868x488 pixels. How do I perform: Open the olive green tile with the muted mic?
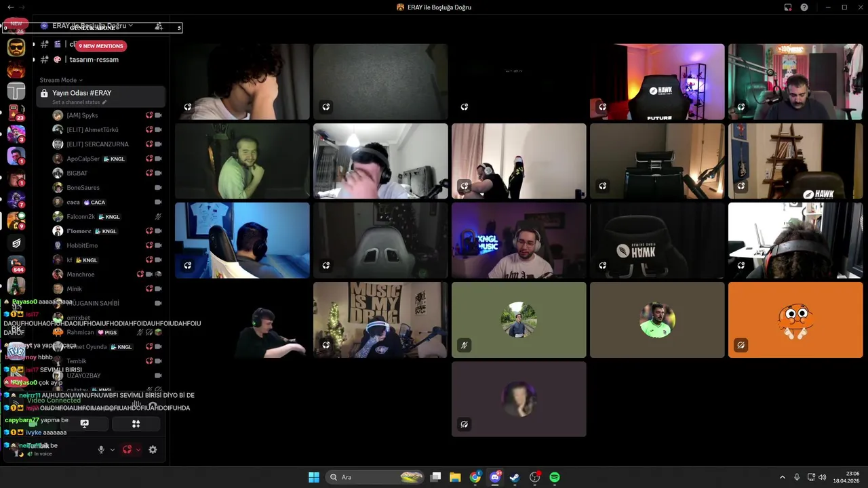coord(519,320)
